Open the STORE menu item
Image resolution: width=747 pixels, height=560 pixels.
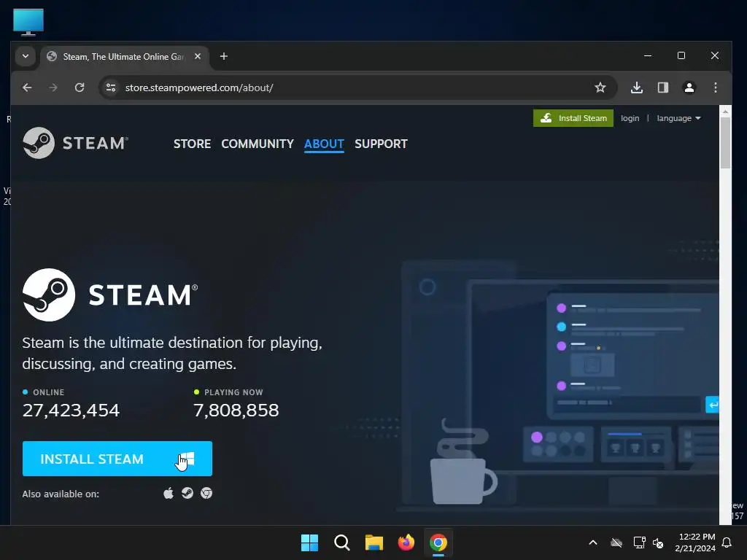(192, 144)
